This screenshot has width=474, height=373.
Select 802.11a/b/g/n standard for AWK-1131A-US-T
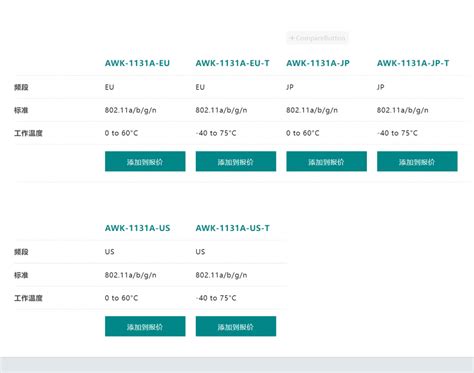point(221,275)
